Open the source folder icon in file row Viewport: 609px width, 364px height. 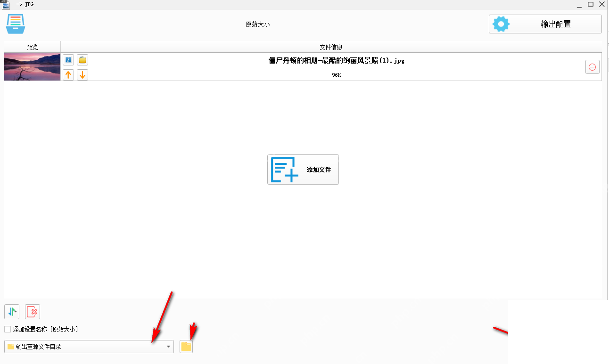tap(82, 60)
